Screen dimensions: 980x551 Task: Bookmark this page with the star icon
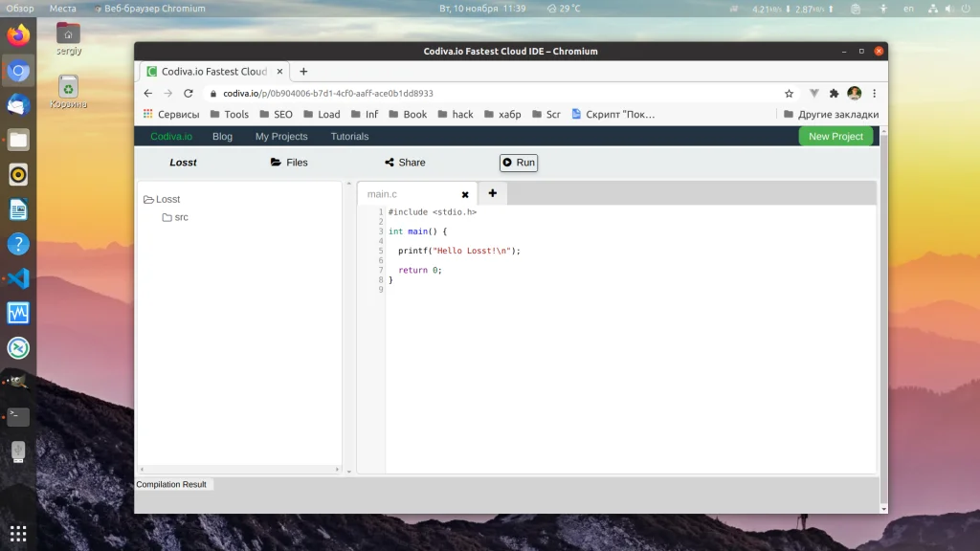[x=789, y=94]
